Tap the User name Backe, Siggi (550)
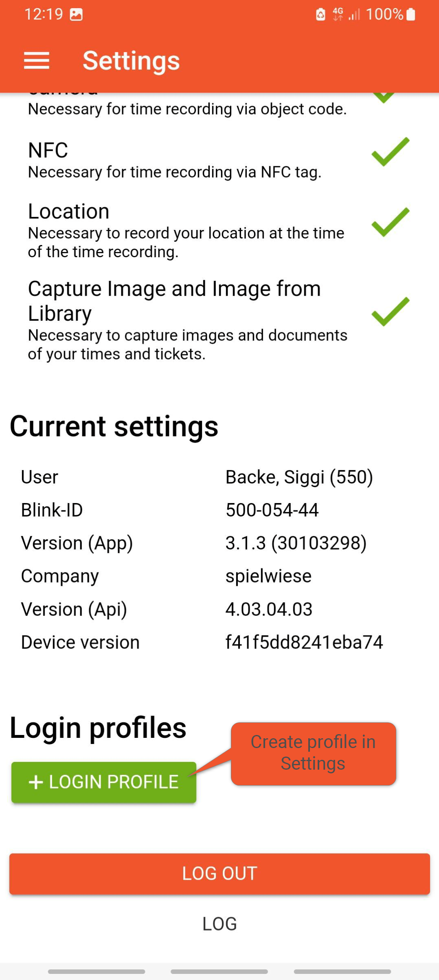439x980 pixels. click(x=299, y=477)
